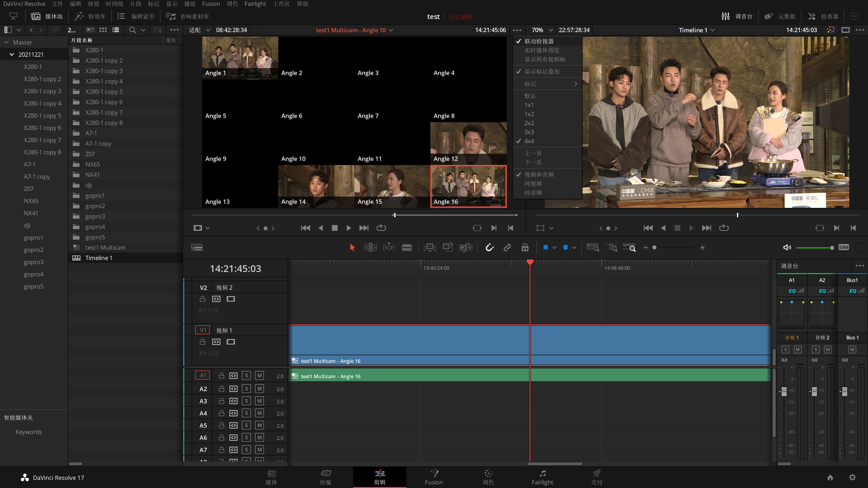
Task: Open source viewer zoom 适配 dropdown
Action: pyautogui.click(x=199, y=30)
